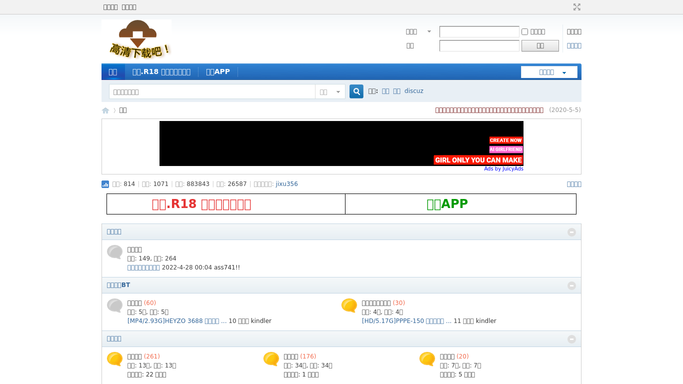The width and height of the screenshot is (683, 384).
Task: Click the blue statistics chart icon
Action: coord(105,184)
